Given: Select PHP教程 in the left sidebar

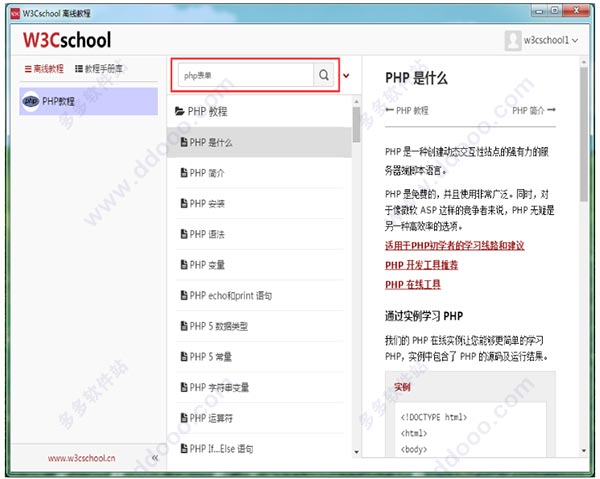Looking at the screenshot, I should point(88,101).
